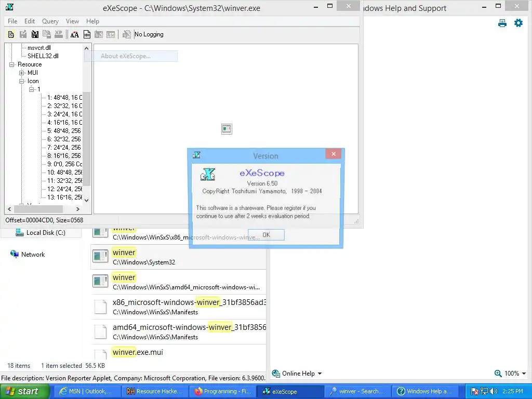Click the Action Center flag tray icon

[x=475, y=391]
